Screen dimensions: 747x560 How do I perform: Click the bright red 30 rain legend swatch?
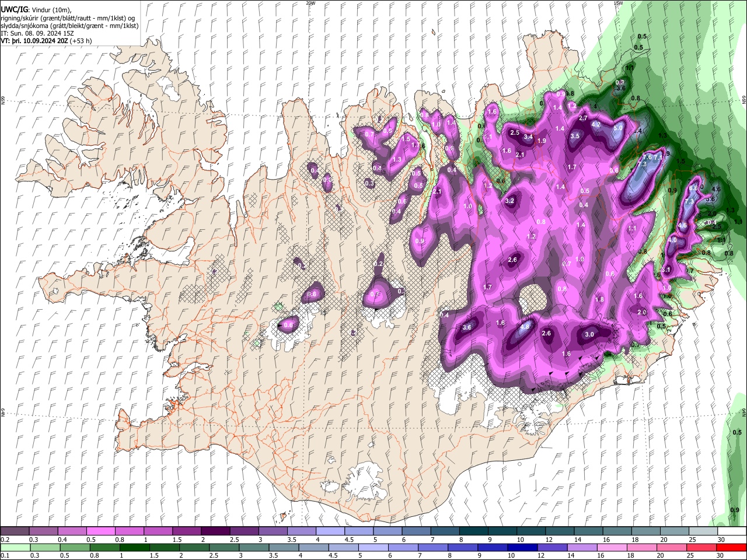tap(731, 548)
